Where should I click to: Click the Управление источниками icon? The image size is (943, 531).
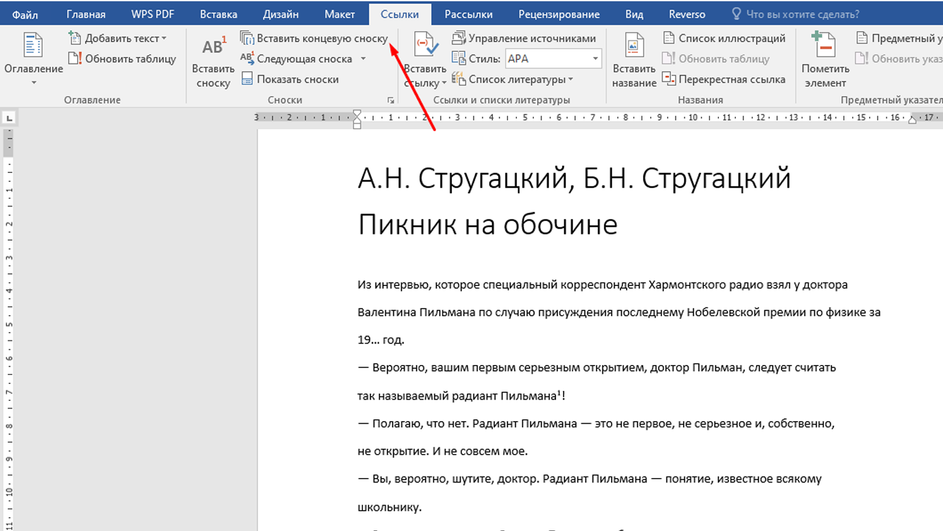(458, 38)
